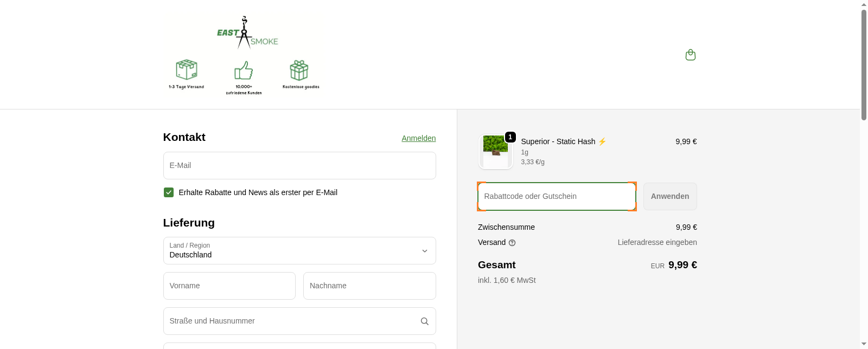Image resolution: width=868 pixels, height=349 pixels.
Task: Select the Straße und Hausnummer field
Action: (x=290, y=321)
